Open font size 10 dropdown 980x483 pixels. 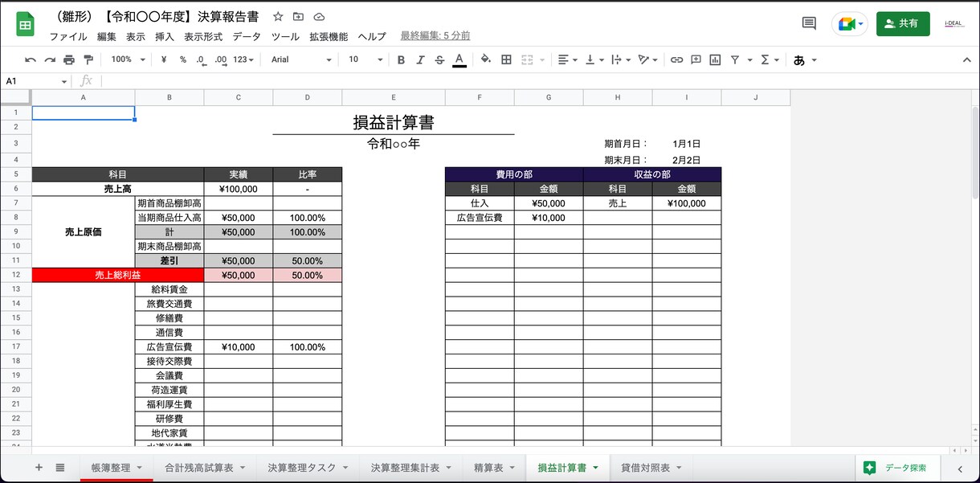click(x=364, y=59)
